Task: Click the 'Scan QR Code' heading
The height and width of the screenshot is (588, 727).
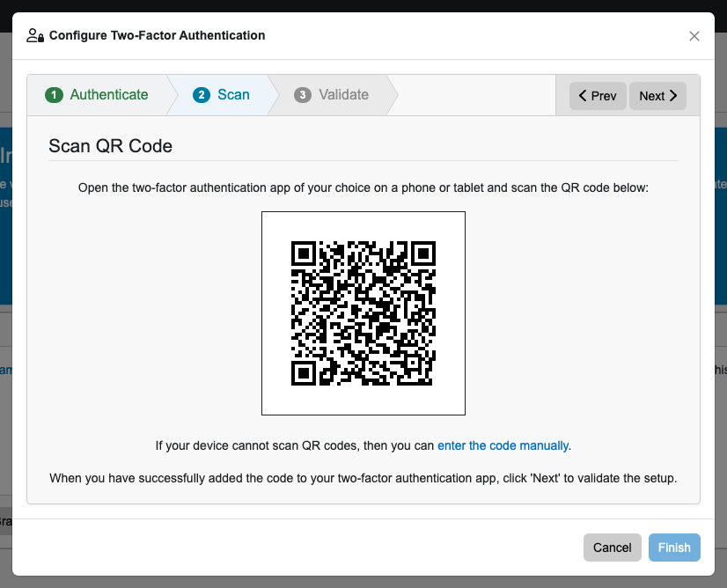Action: [x=110, y=146]
